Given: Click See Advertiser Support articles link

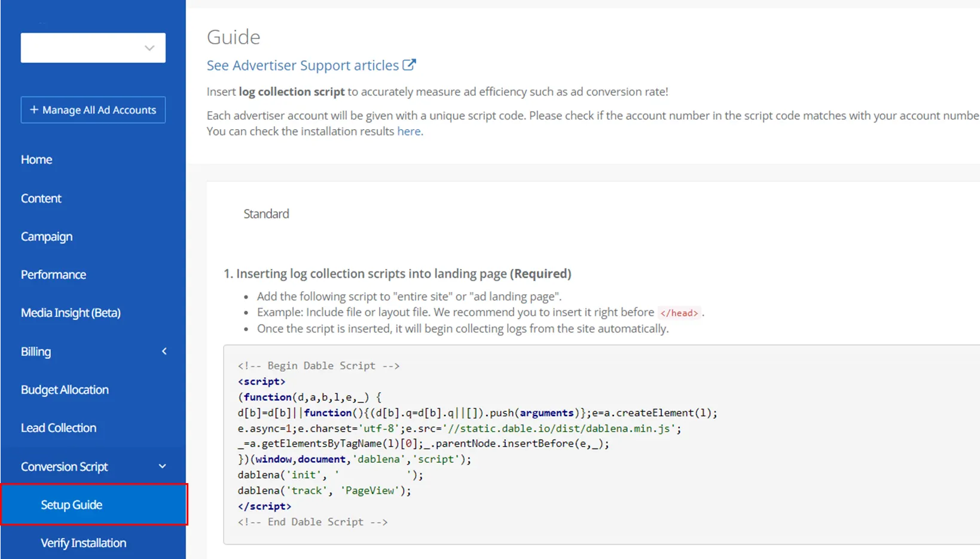Looking at the screenshot, I should 303,66.
